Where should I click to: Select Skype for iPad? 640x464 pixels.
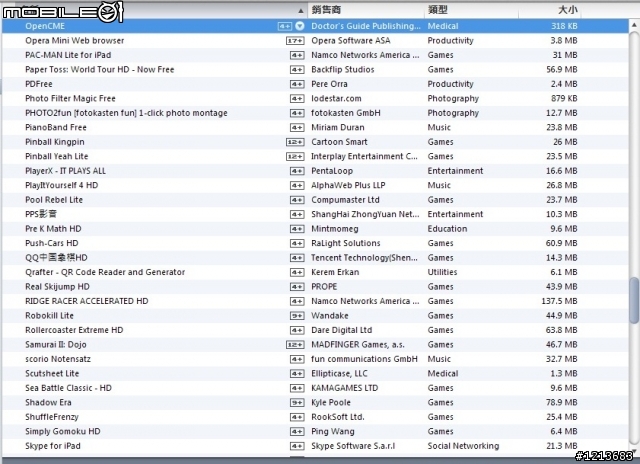tap(315, 446)
